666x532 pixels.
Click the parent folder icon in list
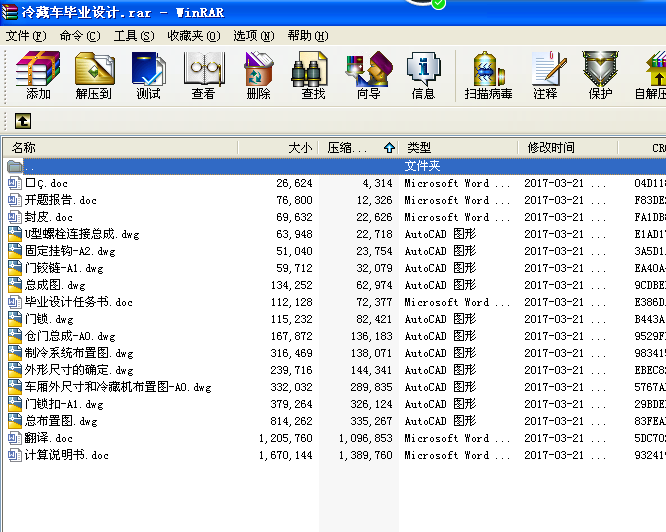click(14, 166)
